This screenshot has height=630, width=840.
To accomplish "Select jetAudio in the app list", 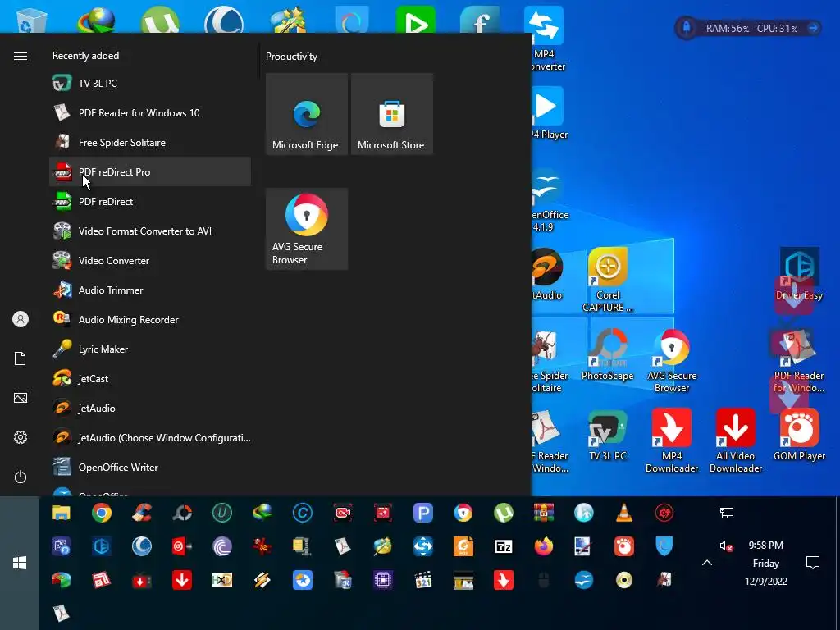I will click(150, 409).
